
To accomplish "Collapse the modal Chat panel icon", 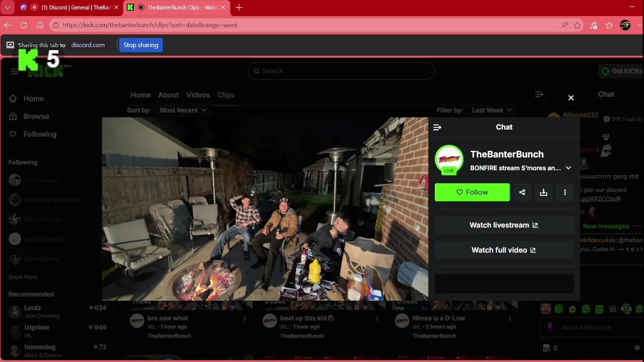I will tap(437, 127).
